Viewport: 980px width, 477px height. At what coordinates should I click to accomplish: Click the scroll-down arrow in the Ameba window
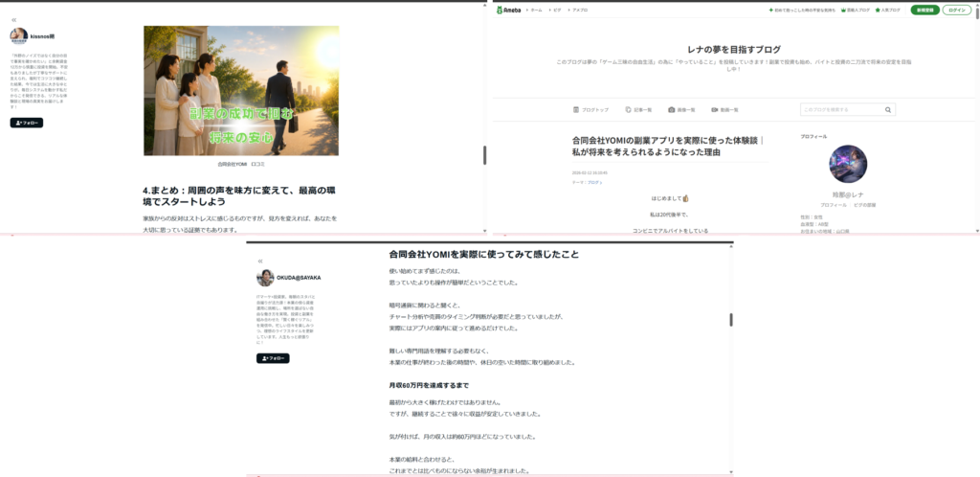tap(976, 231)
